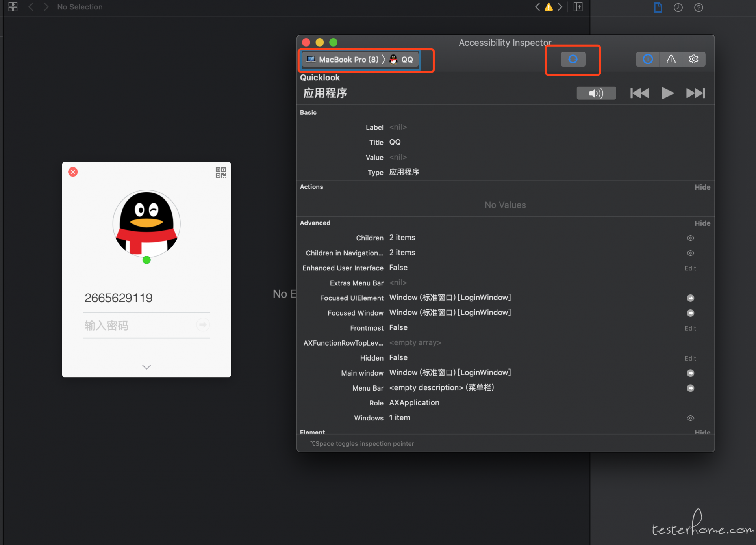Hide the Advanced section
The width and height of the screenshot is (756, 545).
[x=702, y=223]
